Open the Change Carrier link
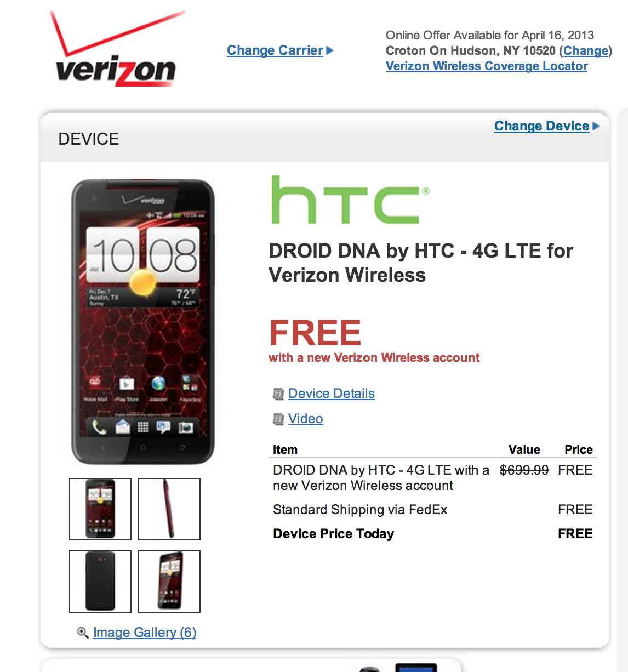Viewport: 628px width, 672px height. tap(275, 50)
